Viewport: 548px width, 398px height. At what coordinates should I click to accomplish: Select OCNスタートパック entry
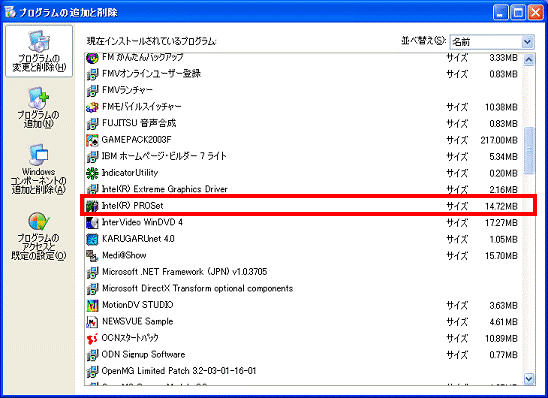303,339
